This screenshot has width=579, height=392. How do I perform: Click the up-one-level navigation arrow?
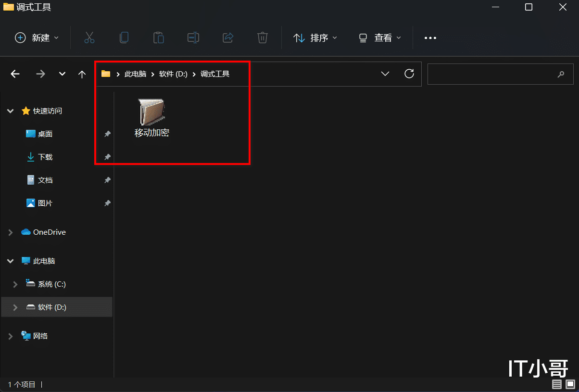81,74
